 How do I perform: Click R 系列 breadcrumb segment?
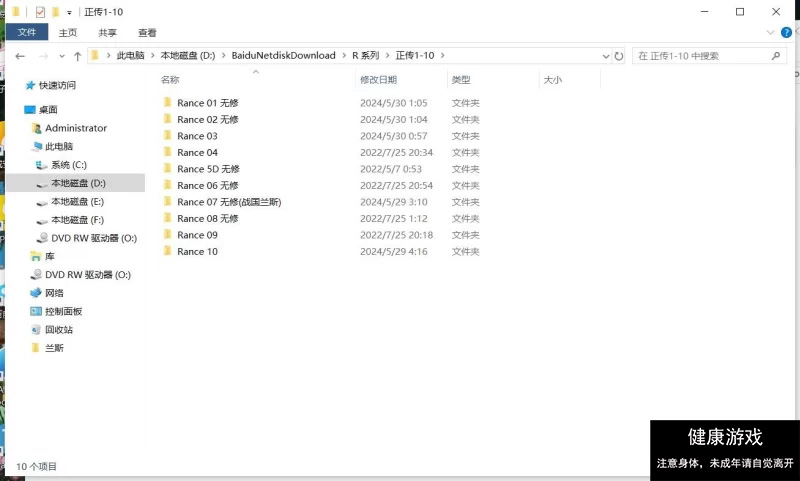pos(365,56)
